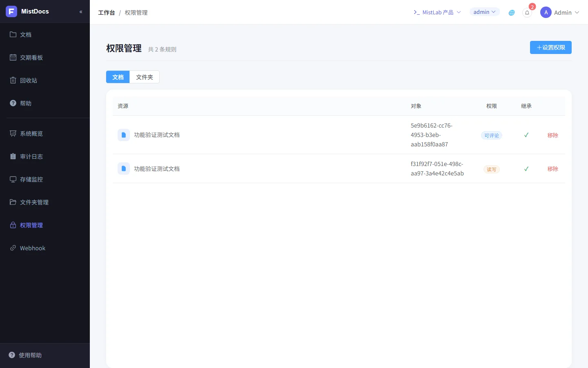This screenshot has height=368, width=588.
Task: Open 存储监控 monitor icon
Action: (13, 179)
